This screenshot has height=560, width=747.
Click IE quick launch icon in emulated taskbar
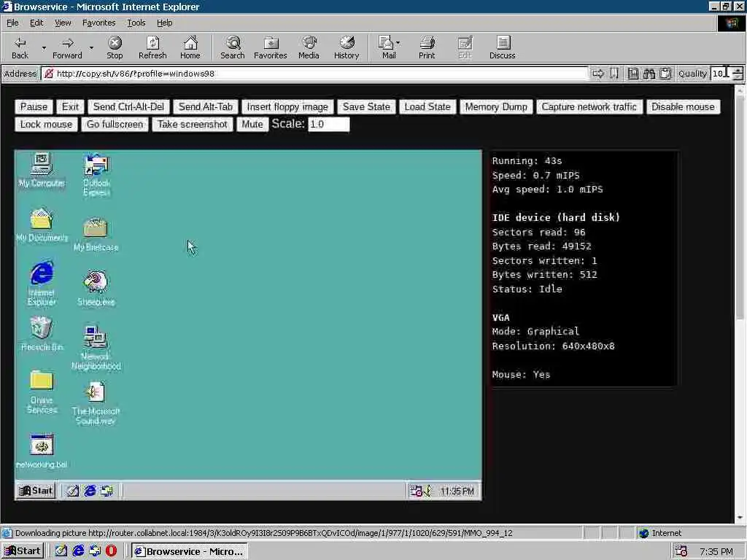[90, 491]
